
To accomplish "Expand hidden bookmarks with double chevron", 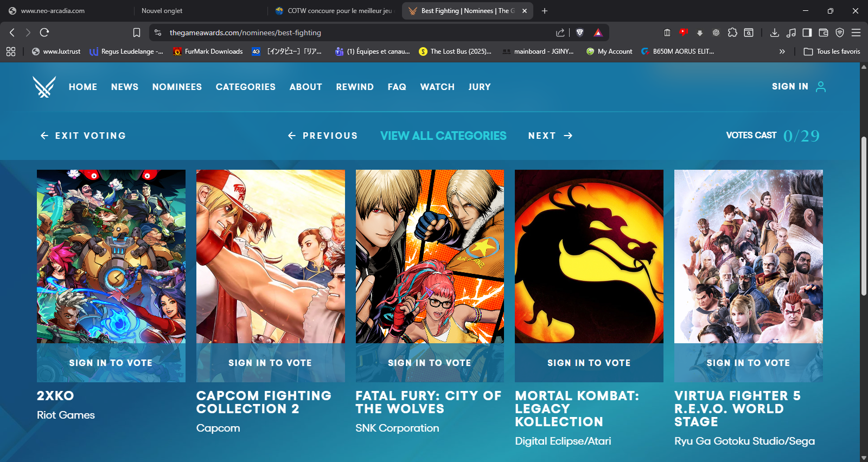I will click(x=782, y=52).
